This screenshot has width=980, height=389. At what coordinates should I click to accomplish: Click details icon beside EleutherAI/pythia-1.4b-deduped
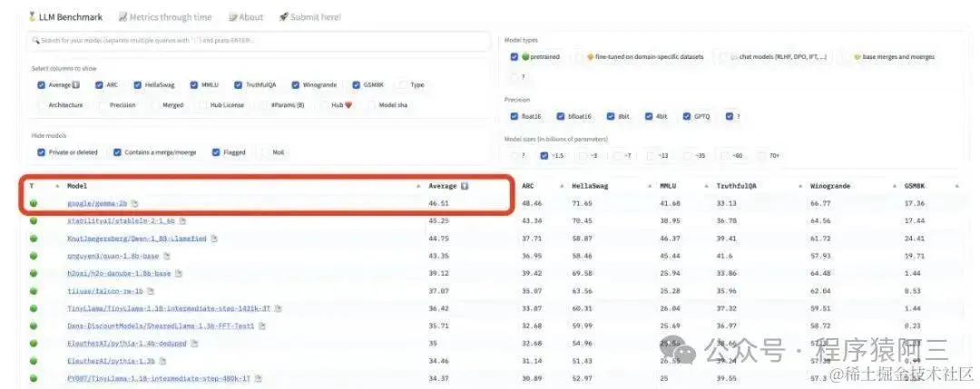[195, 344]
